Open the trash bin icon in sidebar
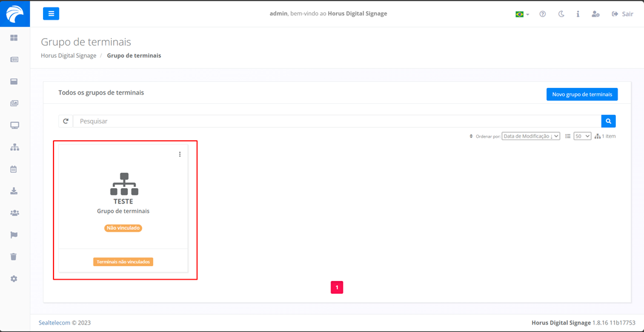This screenshot has width=644, height=332. click(x=14, y=256)
